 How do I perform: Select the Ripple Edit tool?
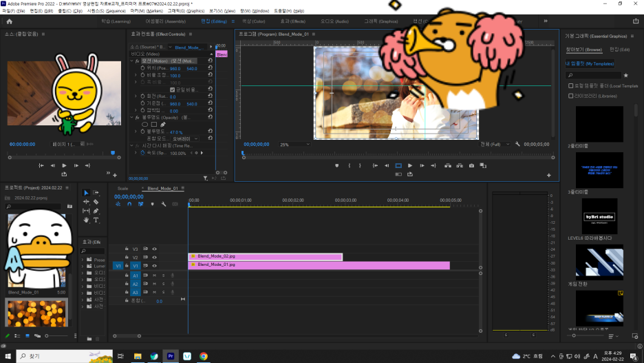pyautogui.click(x=86, y=201)
